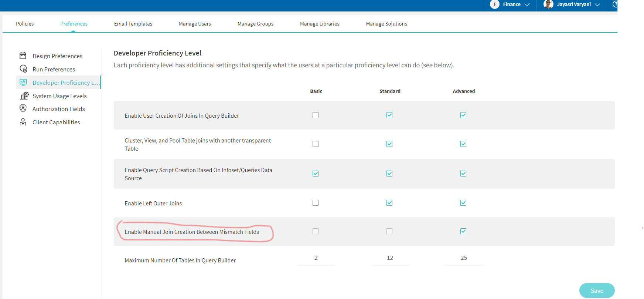The height and width of the screenshot is (299, 644).
Task: Open the Manage Libraries tab
Action: coord(320,24)
